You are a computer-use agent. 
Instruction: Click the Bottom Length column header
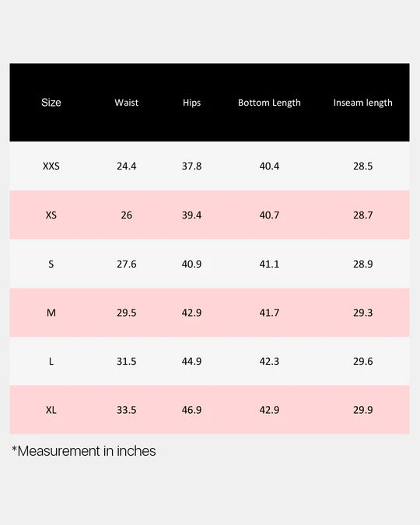(269, 103)
